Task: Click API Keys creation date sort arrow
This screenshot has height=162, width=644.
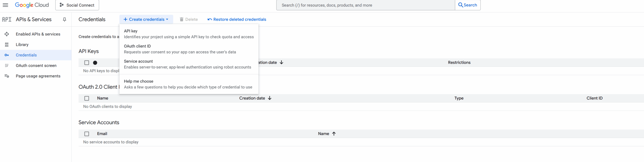Action: (281, 62)
